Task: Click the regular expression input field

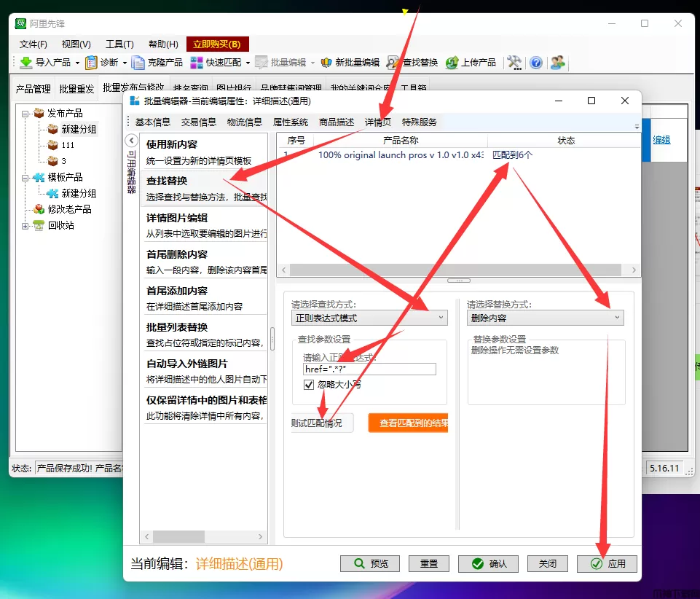Action: pos(369,369)
